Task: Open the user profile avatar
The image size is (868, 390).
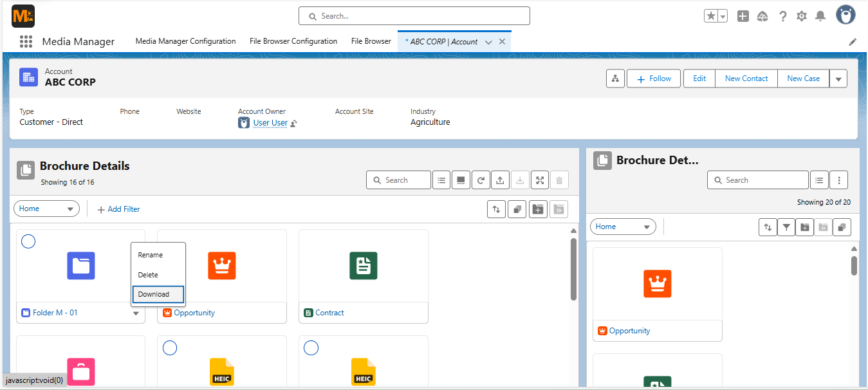Action: (x=845, y=15)
